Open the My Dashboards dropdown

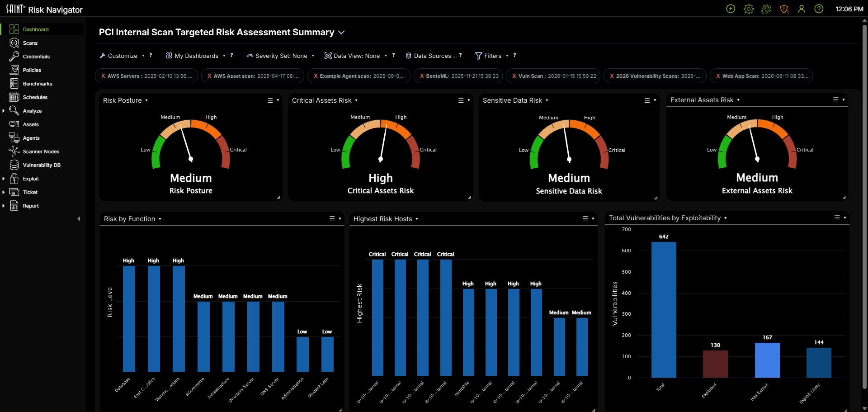coord(196,56)
